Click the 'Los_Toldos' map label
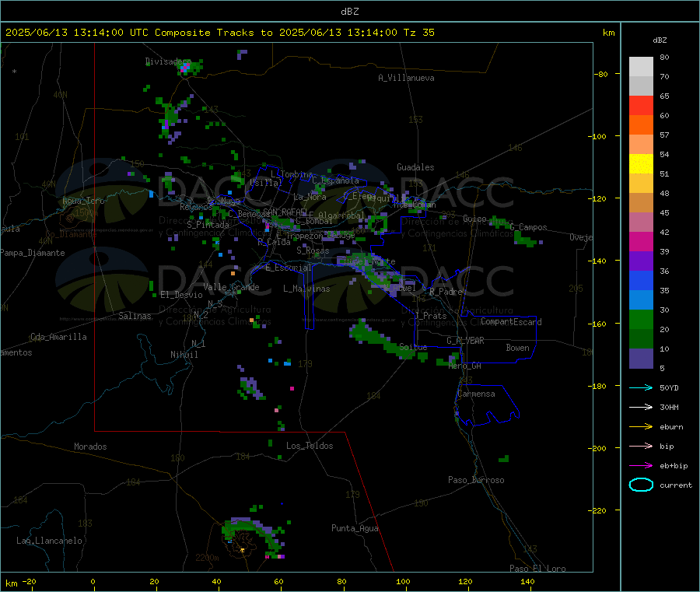 310,446
